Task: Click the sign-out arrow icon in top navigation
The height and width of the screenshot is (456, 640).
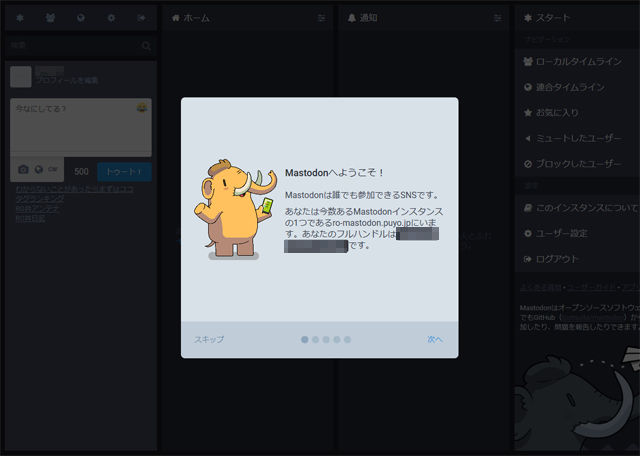Action: [142, 18]
